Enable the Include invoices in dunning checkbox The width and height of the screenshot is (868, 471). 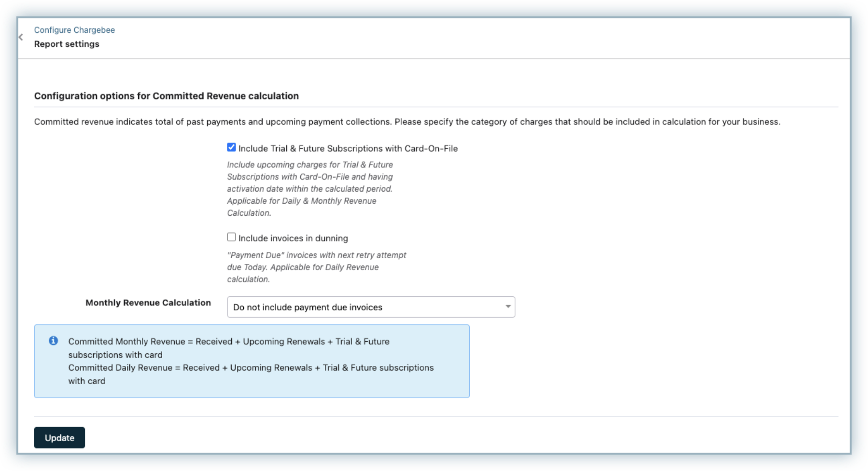tap(232, 237)
